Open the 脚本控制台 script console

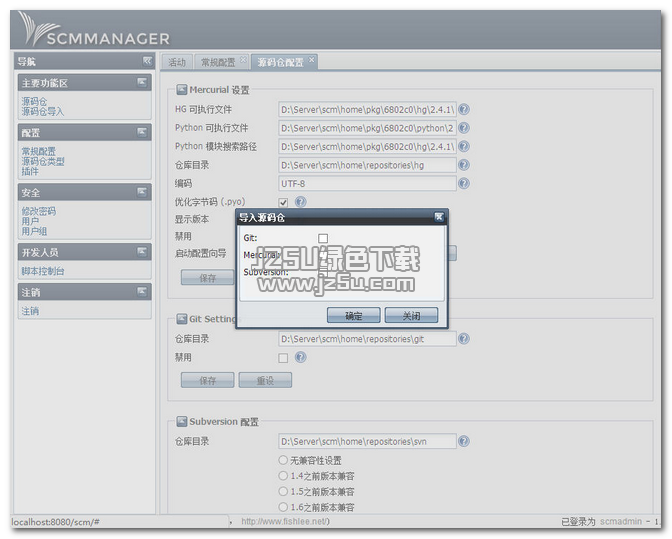pos(43,271)
